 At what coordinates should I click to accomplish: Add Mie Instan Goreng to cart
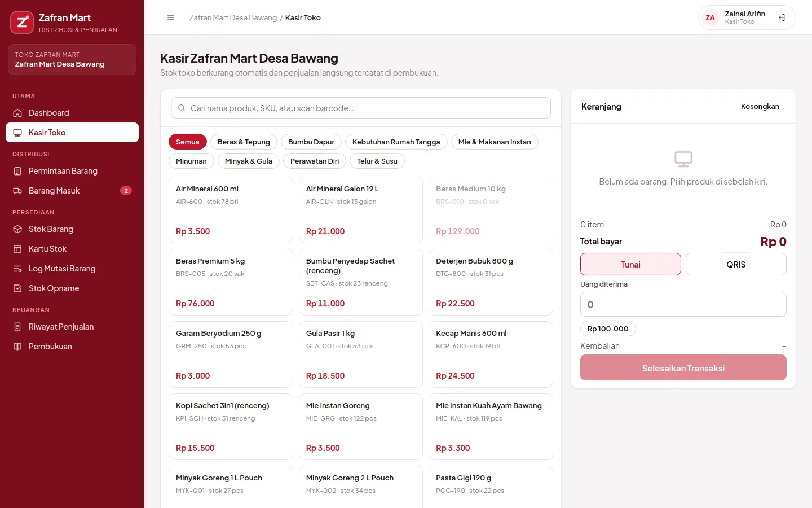coord(361,427)
